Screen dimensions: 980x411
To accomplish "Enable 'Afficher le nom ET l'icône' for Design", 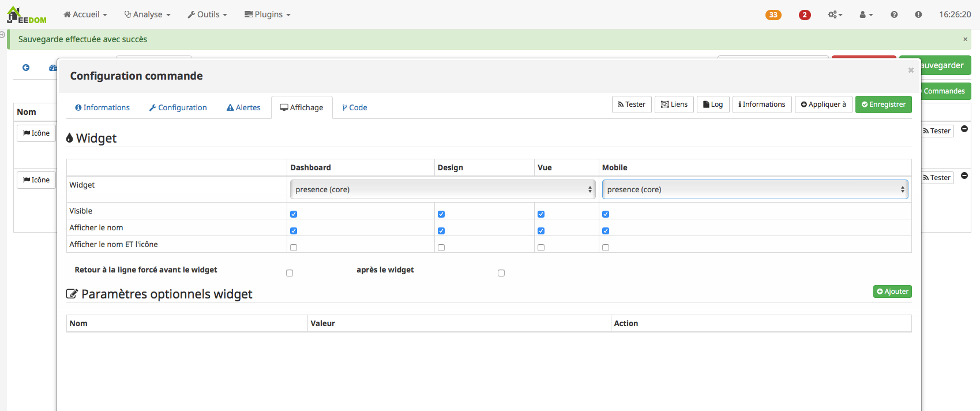I will coord(441,248).
